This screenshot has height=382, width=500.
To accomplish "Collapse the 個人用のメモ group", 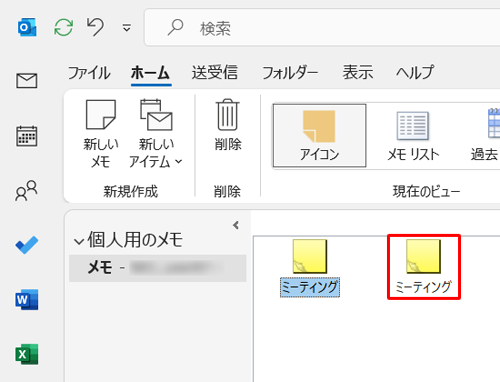I will tap(79, 241).
